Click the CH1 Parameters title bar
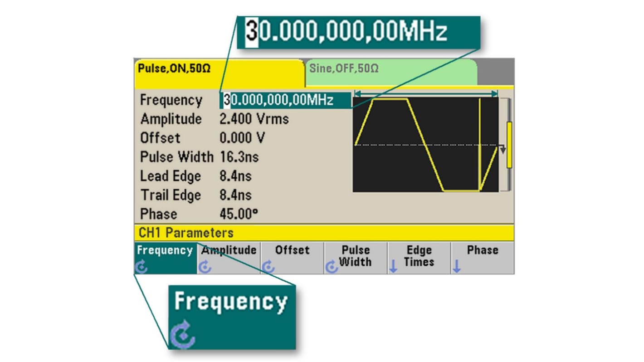This screenshot has width=644, height=362. [324, 233]
